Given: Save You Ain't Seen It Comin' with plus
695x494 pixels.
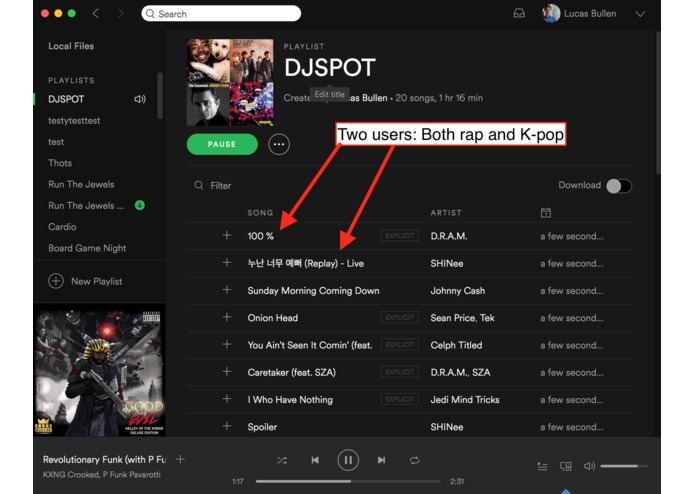Looking at the screenshot, I should click(226, 344).
